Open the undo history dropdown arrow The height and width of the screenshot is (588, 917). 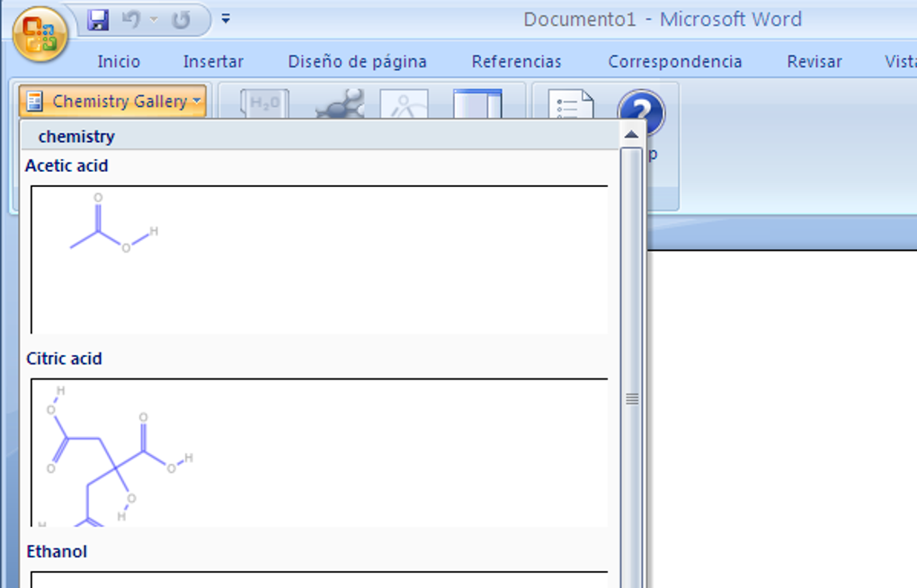click(x=154, y=20)
